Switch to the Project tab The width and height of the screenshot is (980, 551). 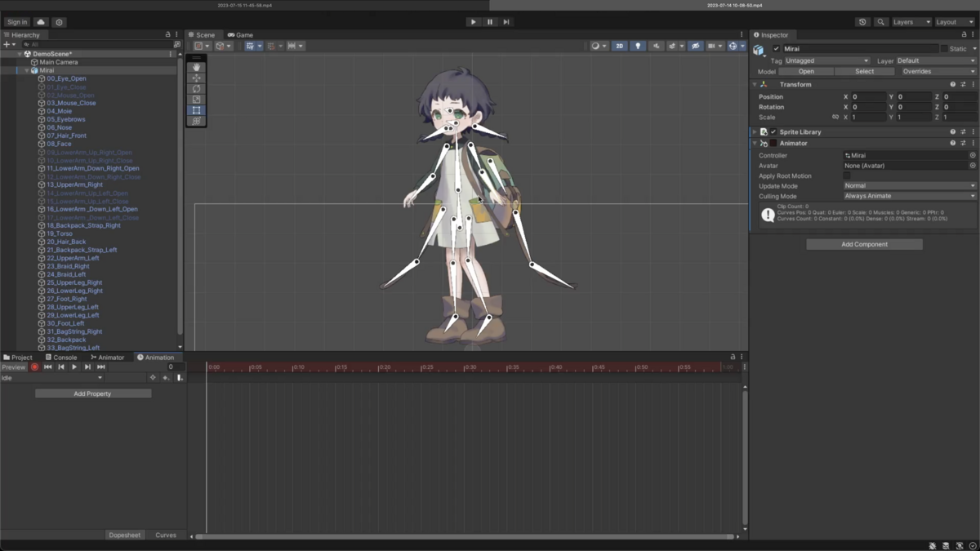[18, 358]
